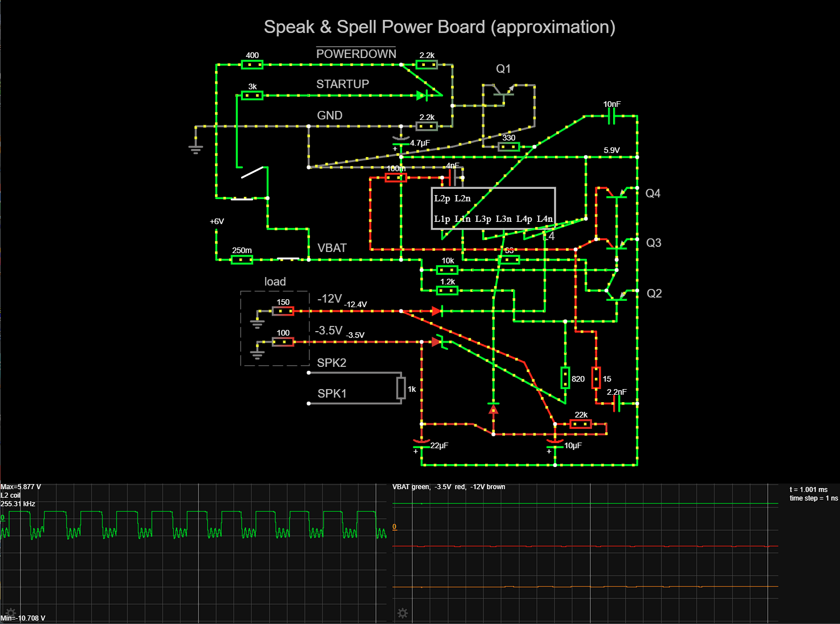Select the 2.2k resistor on the POWERDOWN line
The height and width of the screenshot is (624, 840).
[427, 65]
